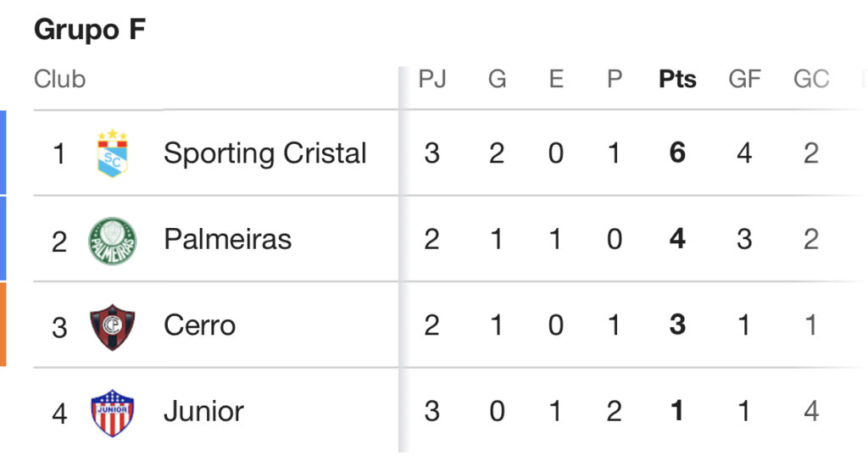
Task: Select the GF column header
Action: click(x=744, y=79)
